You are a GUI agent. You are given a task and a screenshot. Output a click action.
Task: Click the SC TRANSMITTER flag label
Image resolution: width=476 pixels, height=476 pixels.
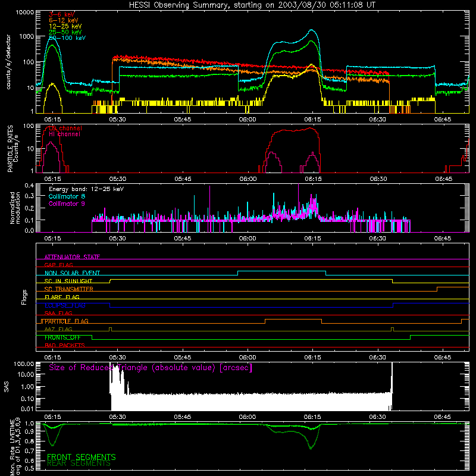(69, 289)
